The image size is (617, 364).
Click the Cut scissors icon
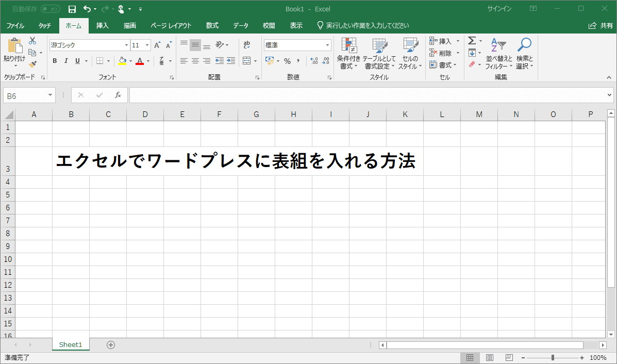pos(32,41)
